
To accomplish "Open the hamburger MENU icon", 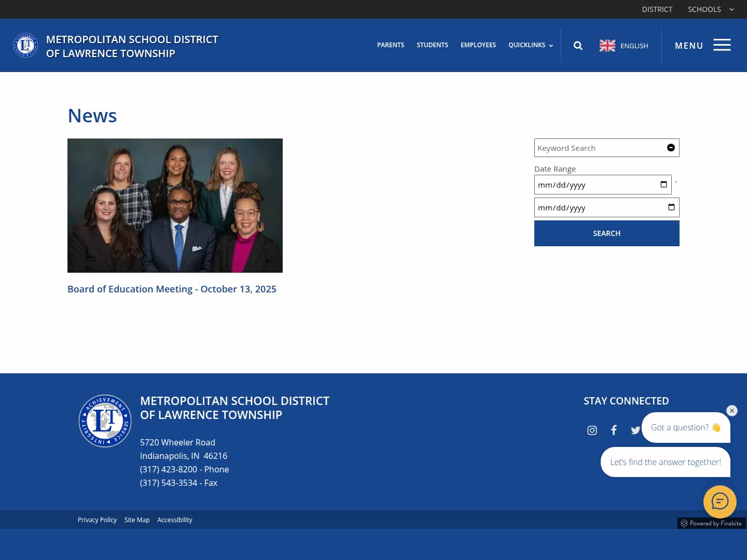I will [x=722, y=45].
